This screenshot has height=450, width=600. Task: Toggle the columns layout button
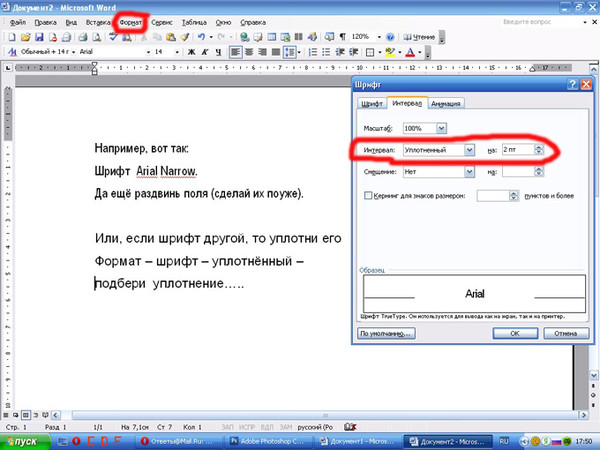point(298,37)
